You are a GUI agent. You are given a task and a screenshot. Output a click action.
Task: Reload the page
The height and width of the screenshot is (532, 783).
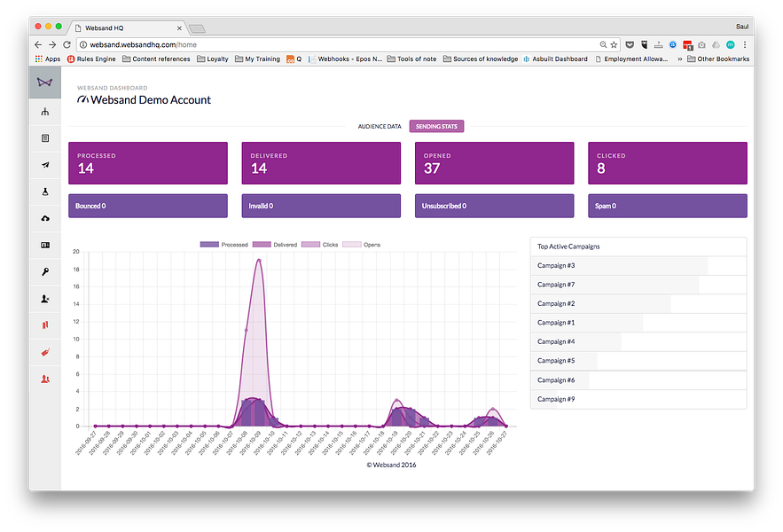[67, 44]
